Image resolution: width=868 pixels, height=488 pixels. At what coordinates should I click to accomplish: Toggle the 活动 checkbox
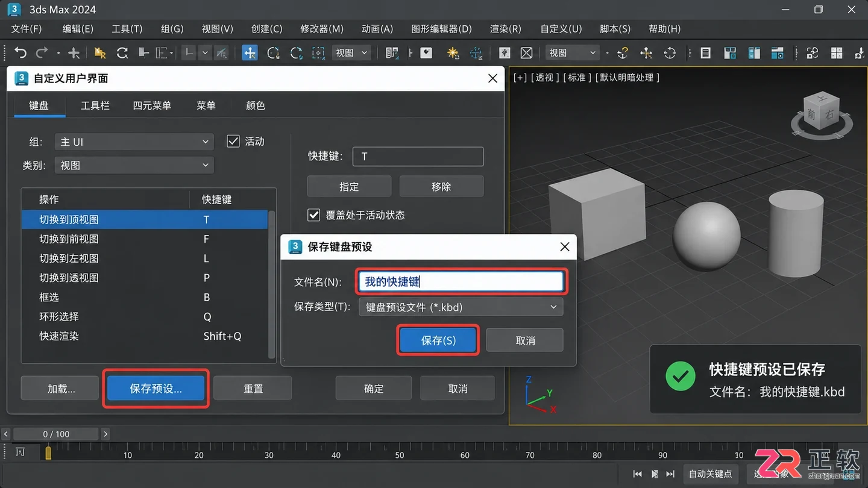[233, 141]
